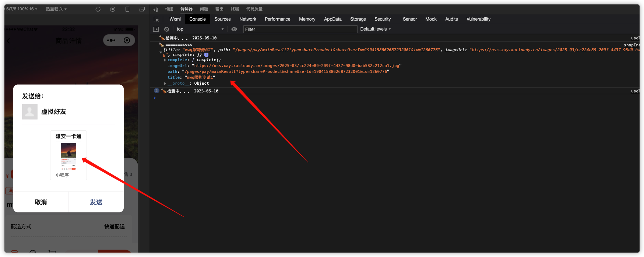Click the shopInfo source link
Viewport: 644px width, 257px height.
click(631, 45)
